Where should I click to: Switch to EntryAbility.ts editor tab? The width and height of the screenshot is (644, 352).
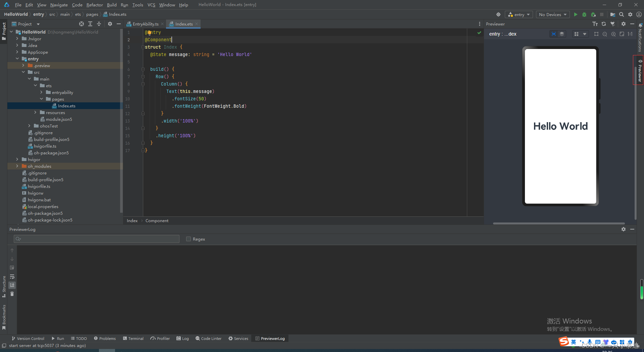tap(143, 24)
